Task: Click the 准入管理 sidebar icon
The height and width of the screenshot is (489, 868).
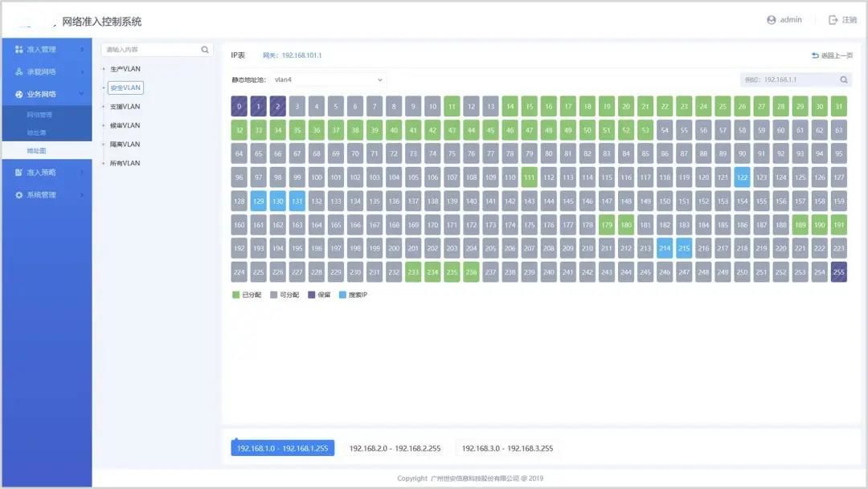Action: tap(19, 50)
